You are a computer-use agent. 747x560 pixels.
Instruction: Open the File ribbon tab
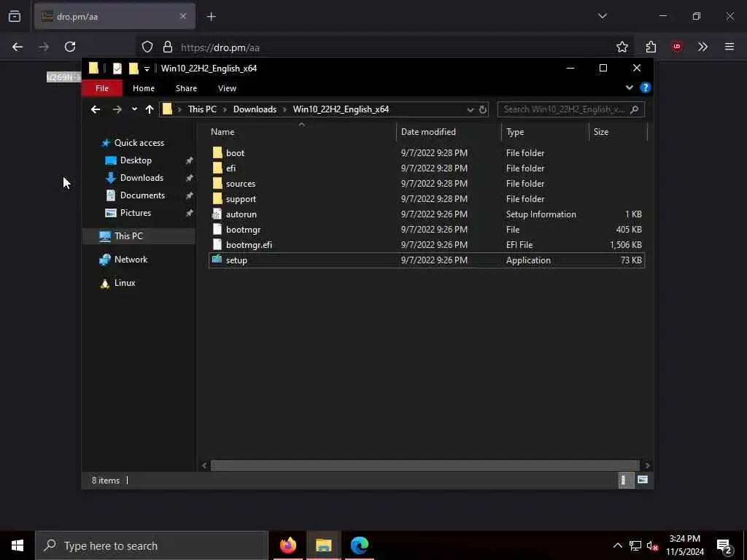[102, 88]
